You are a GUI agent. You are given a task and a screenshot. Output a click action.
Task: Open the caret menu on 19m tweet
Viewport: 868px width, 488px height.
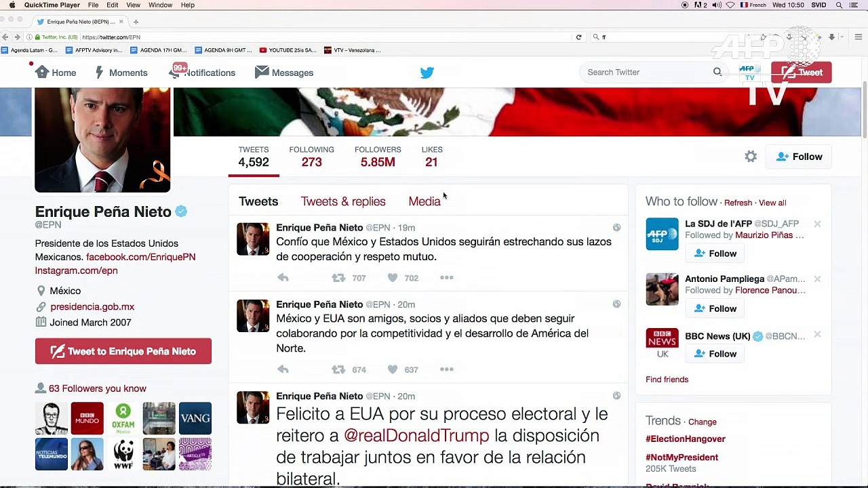pos(616,228)
